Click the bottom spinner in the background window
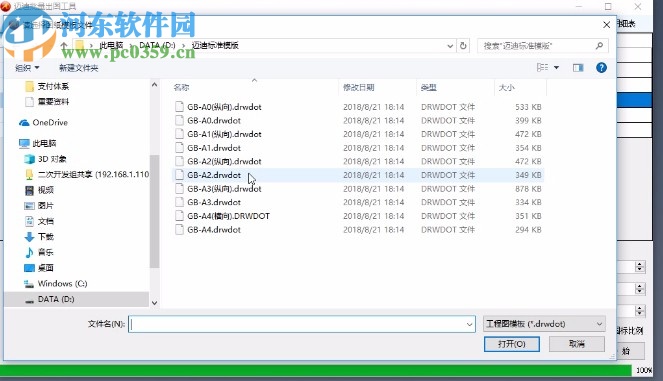Screen dimensions: 663x381 tap(639, 311)
